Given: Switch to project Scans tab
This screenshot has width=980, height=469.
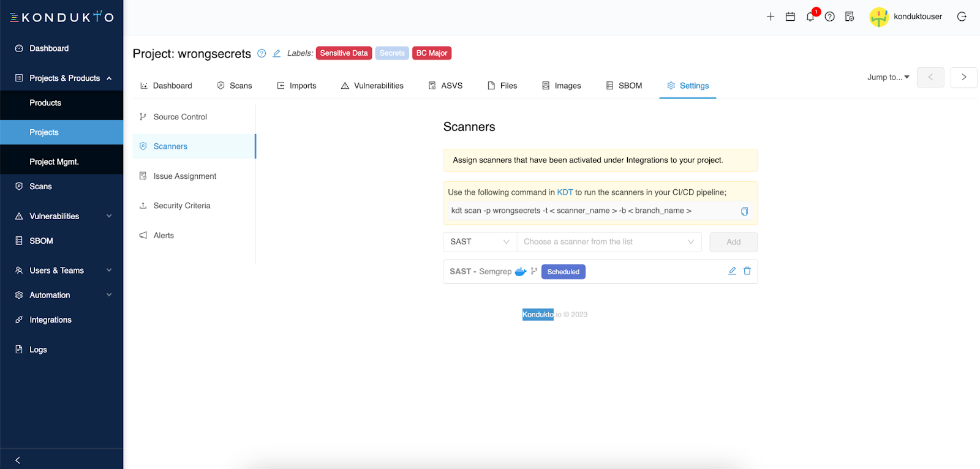Looking at the screenshot, I should 235,86.
